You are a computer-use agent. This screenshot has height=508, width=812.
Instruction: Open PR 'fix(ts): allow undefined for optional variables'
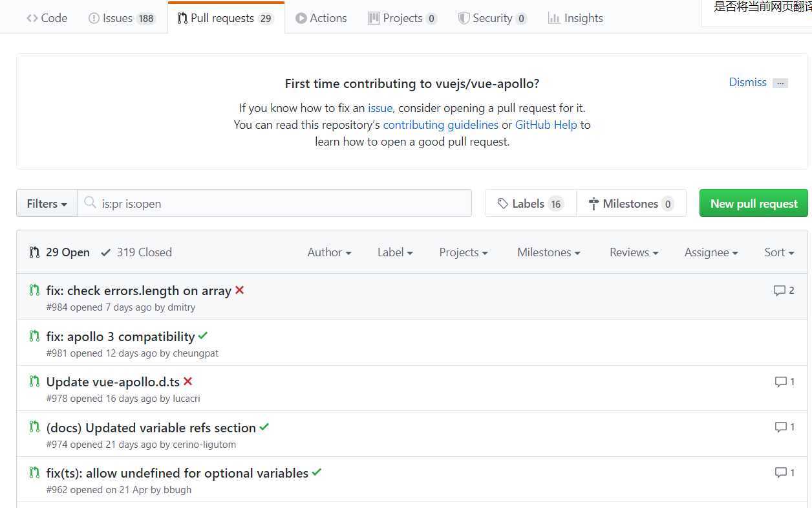(178, 473)
